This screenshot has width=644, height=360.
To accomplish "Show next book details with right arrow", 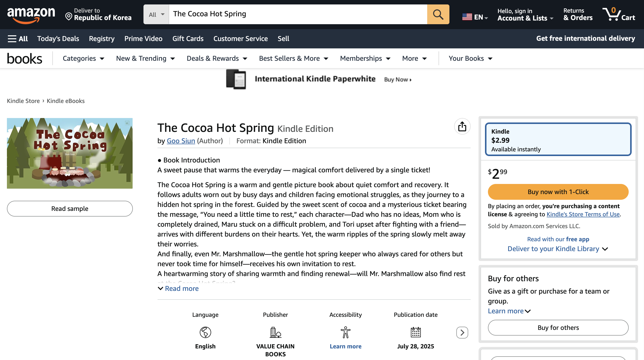I will pyautogui.click(x=462, y=333).
